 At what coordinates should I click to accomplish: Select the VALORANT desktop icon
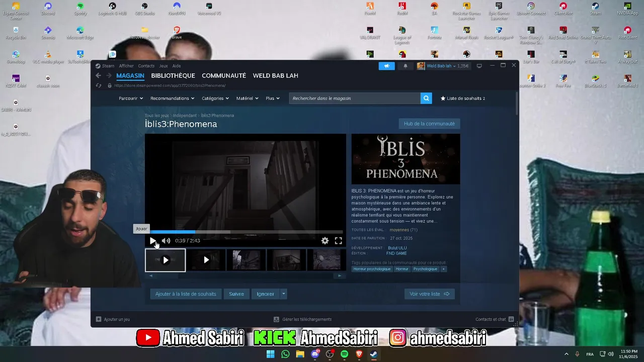370,33
